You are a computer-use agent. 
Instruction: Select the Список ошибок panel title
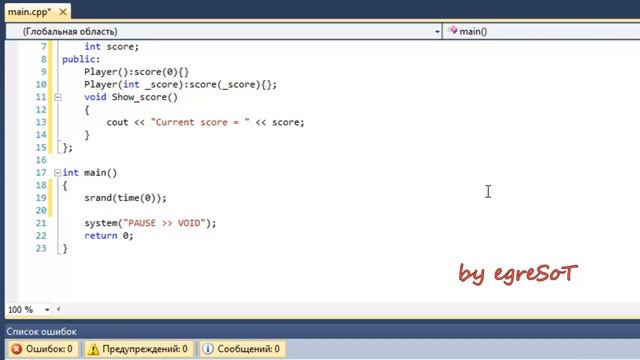point(41,331)
